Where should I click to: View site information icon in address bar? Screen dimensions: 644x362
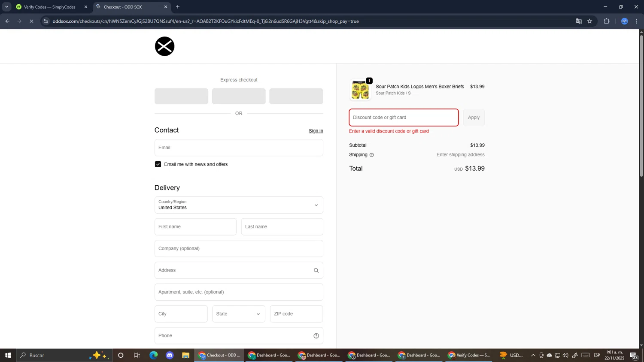pyautogui.click(x=46, y=21)
